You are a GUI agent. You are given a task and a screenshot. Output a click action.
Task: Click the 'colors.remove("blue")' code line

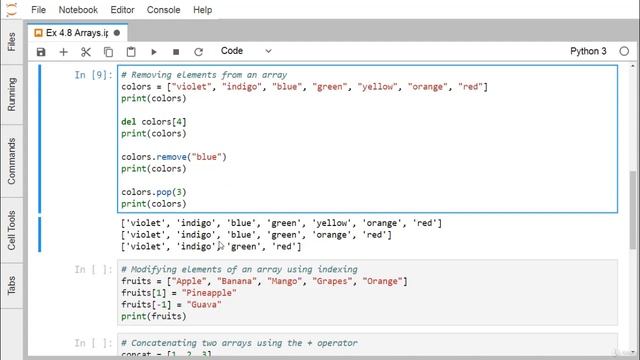(174, 157)
